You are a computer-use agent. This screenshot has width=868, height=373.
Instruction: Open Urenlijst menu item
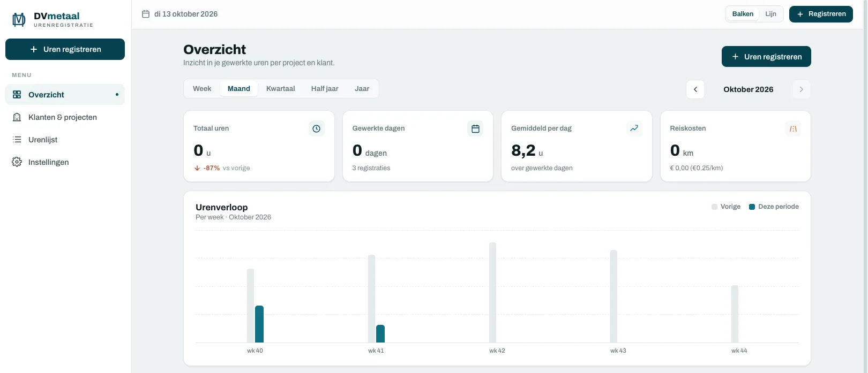pyautogui.click(x=65, y=140)
